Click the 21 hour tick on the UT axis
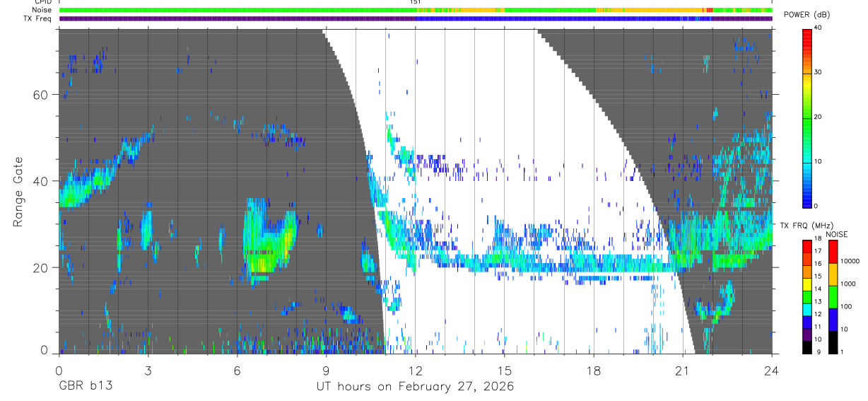This screenshot has width=868, height=401. click(x=682, y=370)
